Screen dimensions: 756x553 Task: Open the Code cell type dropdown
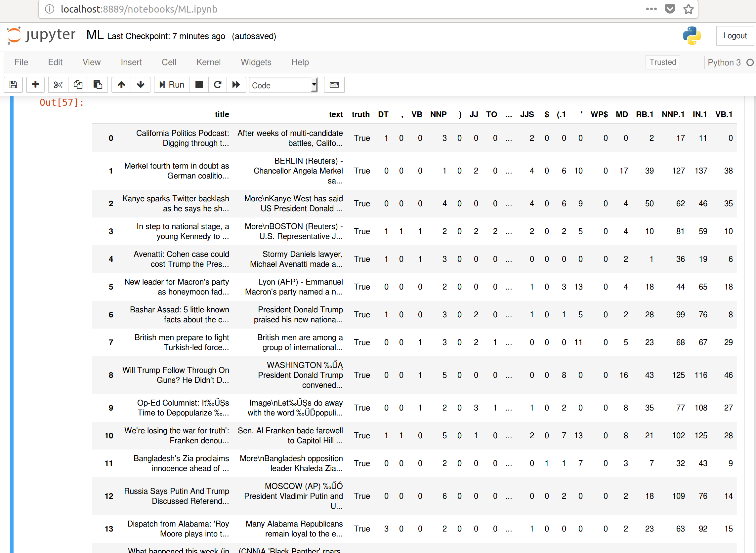pos(283,85)
